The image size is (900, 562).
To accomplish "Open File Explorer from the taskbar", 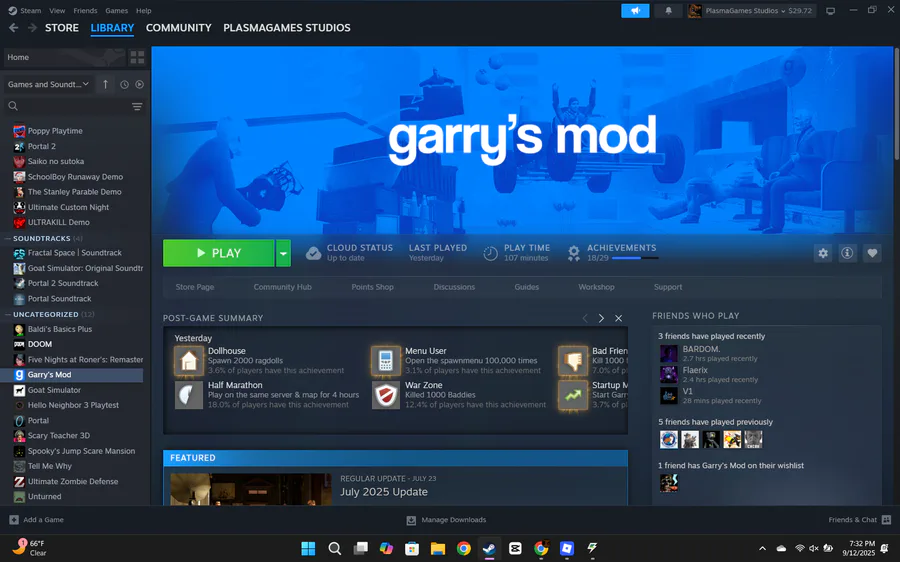I will click(x=437, y=549).
